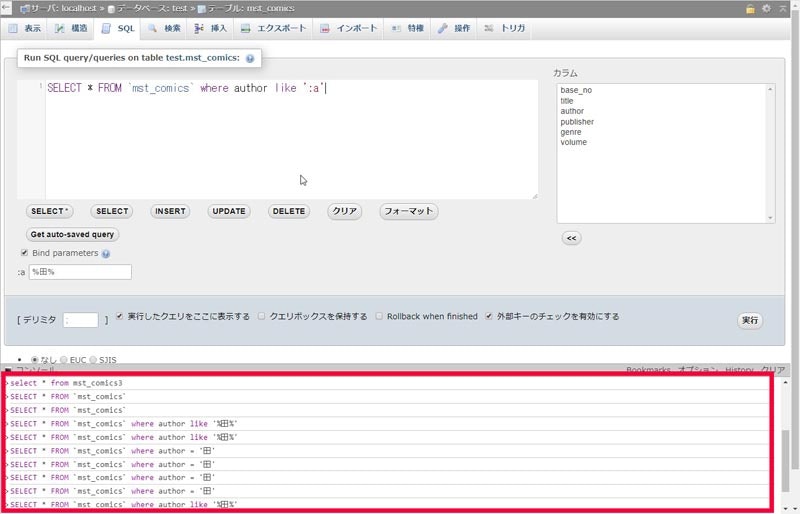
Task: Click the :a bind parameter input field
Action: click(x=80, y=272)
